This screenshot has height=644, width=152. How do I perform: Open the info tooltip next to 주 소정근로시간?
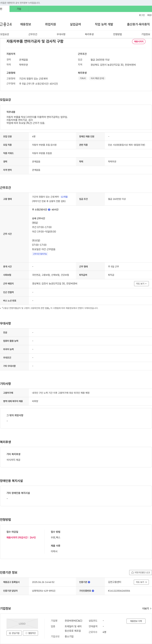(x=49, y=209)
